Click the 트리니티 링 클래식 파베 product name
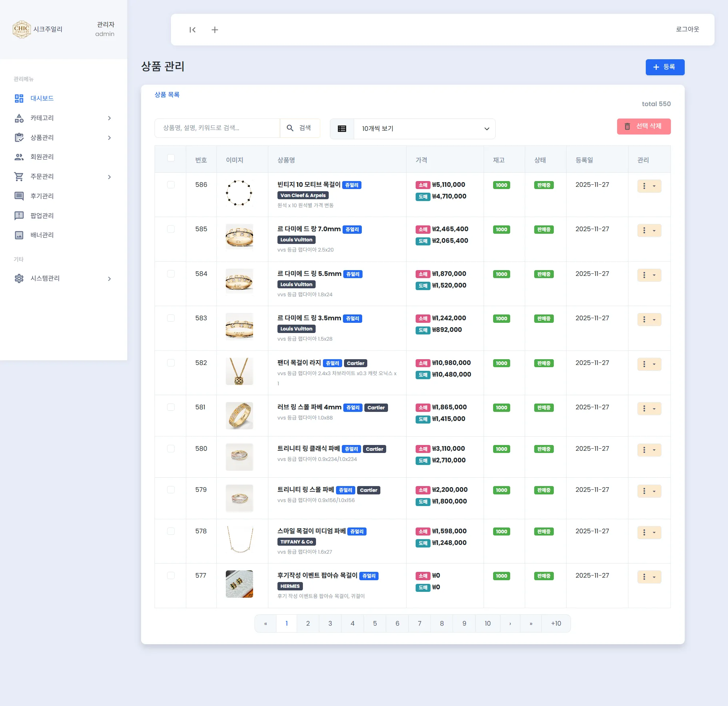This screenshot has width=728, height=706. (308, 449)
